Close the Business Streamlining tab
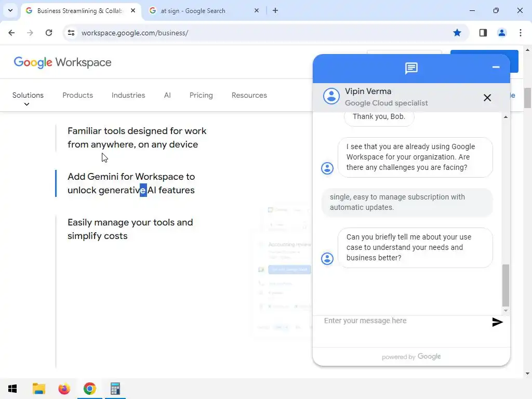The width and height of the screenshot is (532, 399). [133, 10]
